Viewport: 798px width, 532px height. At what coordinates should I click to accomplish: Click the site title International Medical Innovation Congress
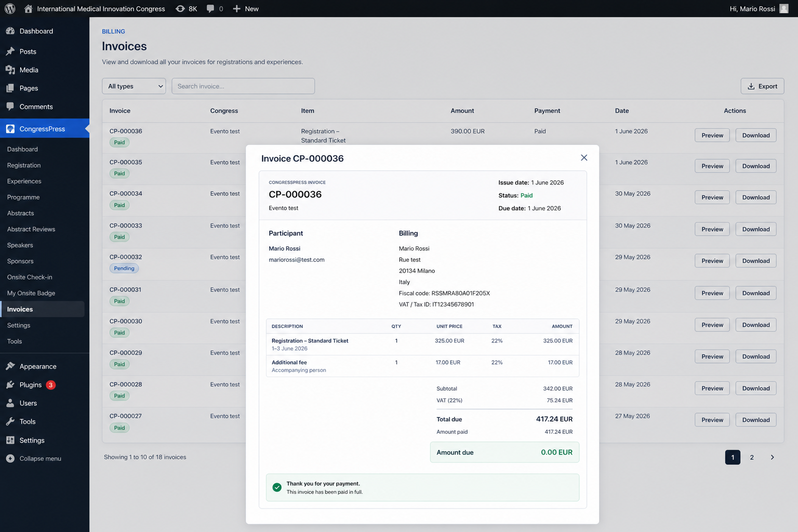101,9
